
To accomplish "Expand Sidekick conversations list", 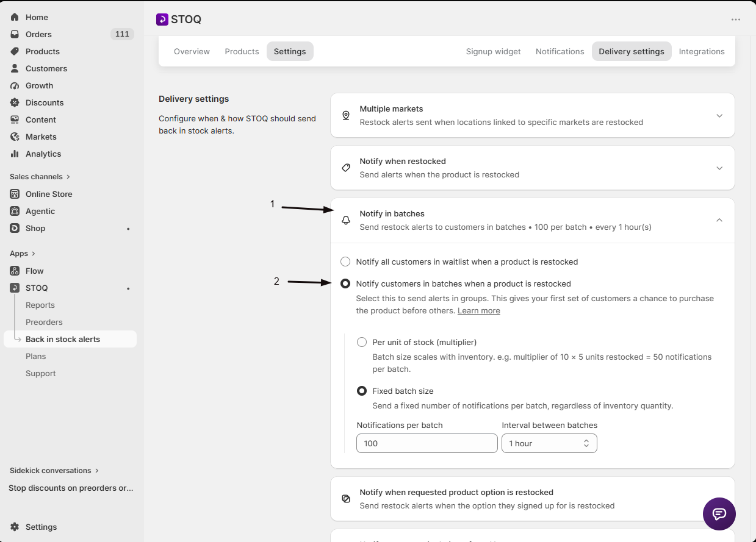I will [x=54, y=471].
